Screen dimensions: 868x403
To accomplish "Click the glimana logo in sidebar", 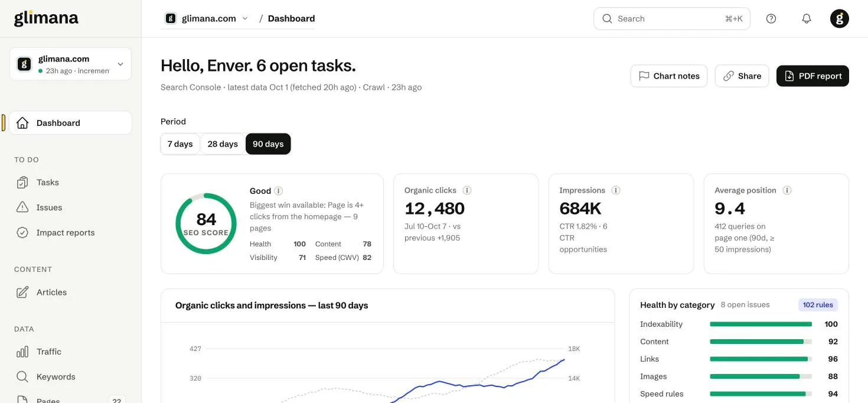I will 46,18.
